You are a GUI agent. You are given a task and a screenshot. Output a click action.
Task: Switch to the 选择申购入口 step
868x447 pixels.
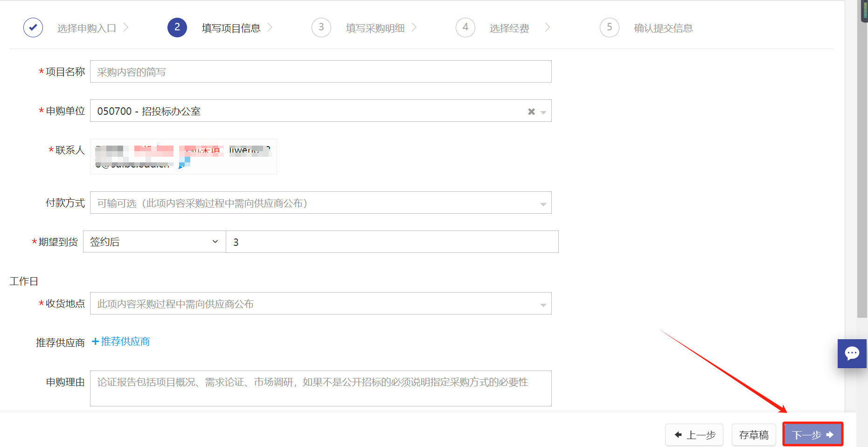[x=87, y=28]
